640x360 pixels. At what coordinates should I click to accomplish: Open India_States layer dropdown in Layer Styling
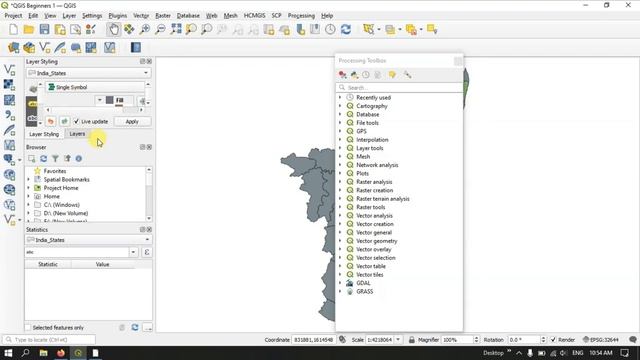[89, 73]
